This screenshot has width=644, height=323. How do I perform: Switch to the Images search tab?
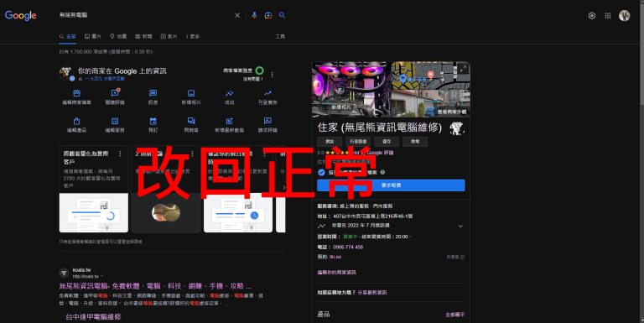93,37
